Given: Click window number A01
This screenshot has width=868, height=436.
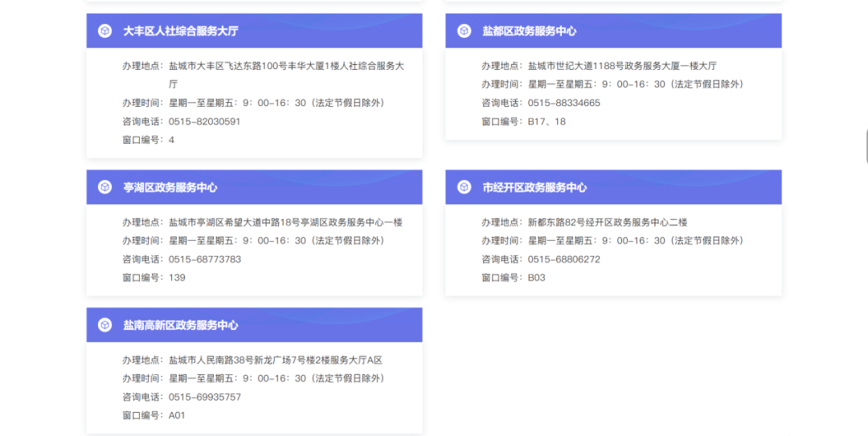Looking at the screenshot, I should [x=177, y=416].
